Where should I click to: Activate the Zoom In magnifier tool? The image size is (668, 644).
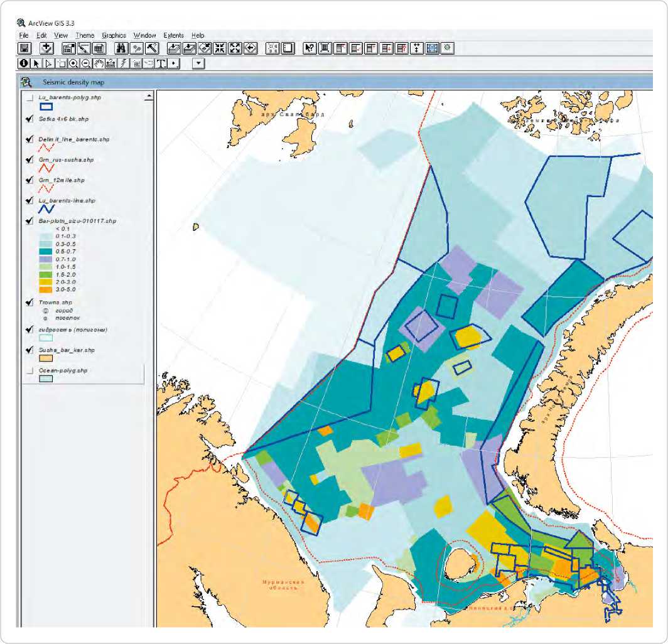coord(73,63)
